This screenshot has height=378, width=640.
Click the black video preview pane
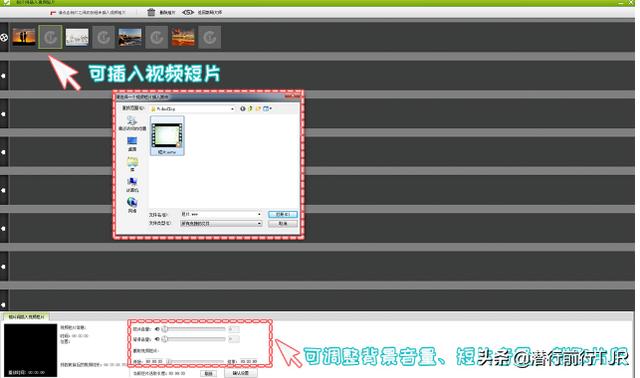pyautogui.click(x=31, y=350)
